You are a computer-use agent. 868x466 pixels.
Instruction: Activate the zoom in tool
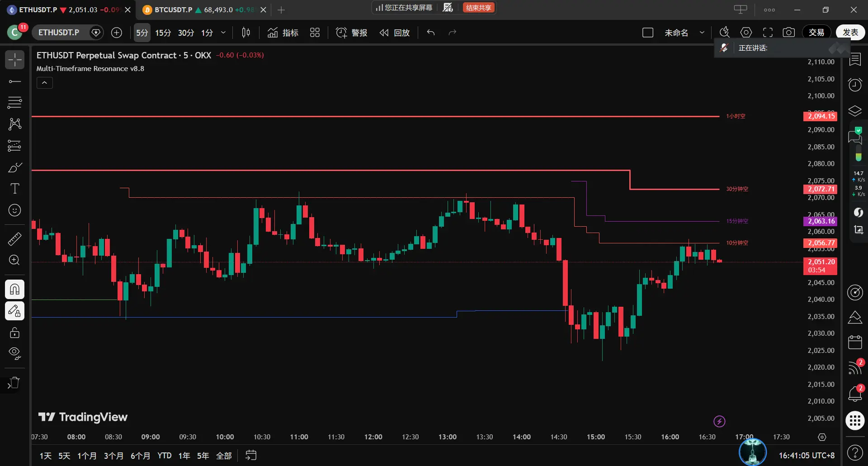coord(14,260)
